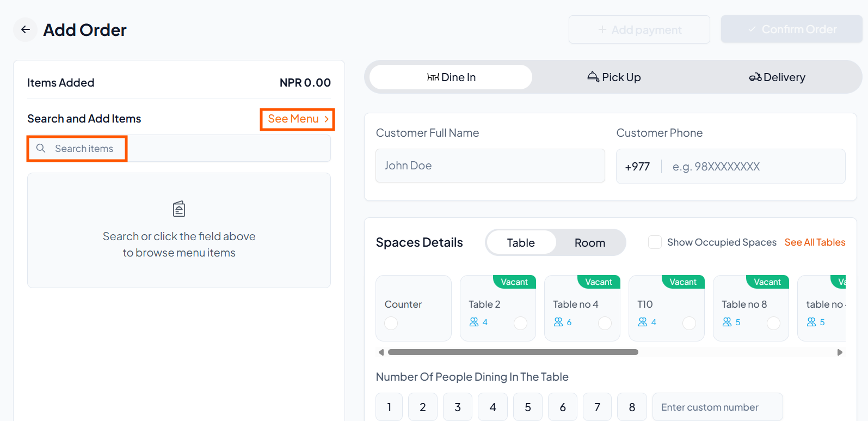The width and height of the screenshot is (868, 421).
Task: Click the Delivery scooter icon
Action: tap(755, 77)
